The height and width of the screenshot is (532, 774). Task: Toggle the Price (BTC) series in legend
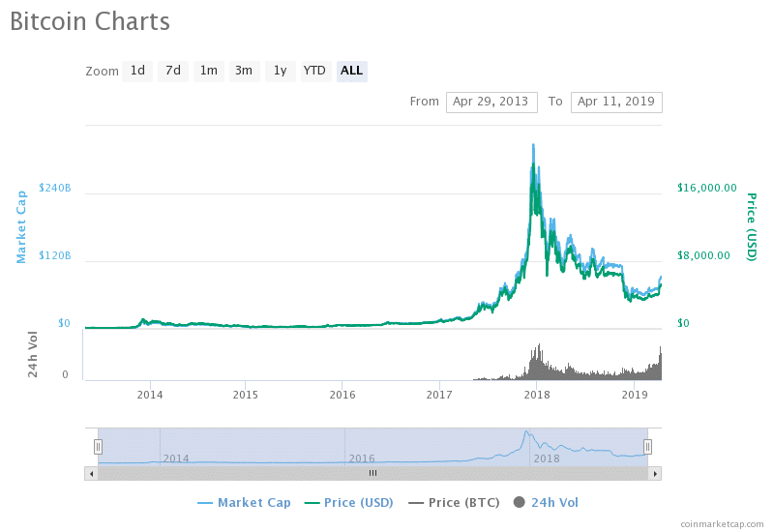(x=454, y=502)
